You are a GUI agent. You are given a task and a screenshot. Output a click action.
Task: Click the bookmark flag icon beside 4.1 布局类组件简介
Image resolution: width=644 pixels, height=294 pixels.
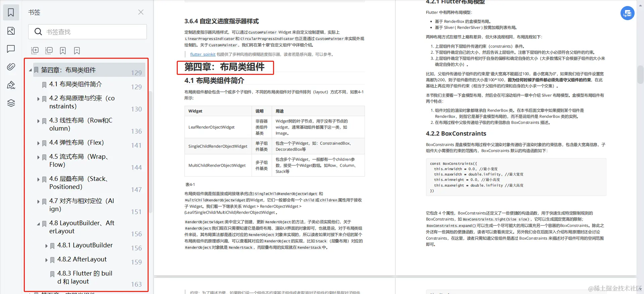coord(44,85)
